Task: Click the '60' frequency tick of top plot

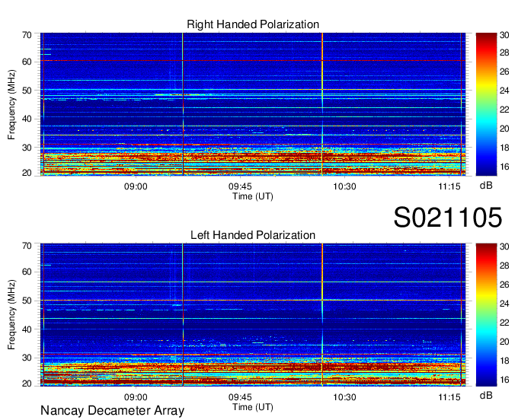Action: pyautogui.click(x=27, y=62)
